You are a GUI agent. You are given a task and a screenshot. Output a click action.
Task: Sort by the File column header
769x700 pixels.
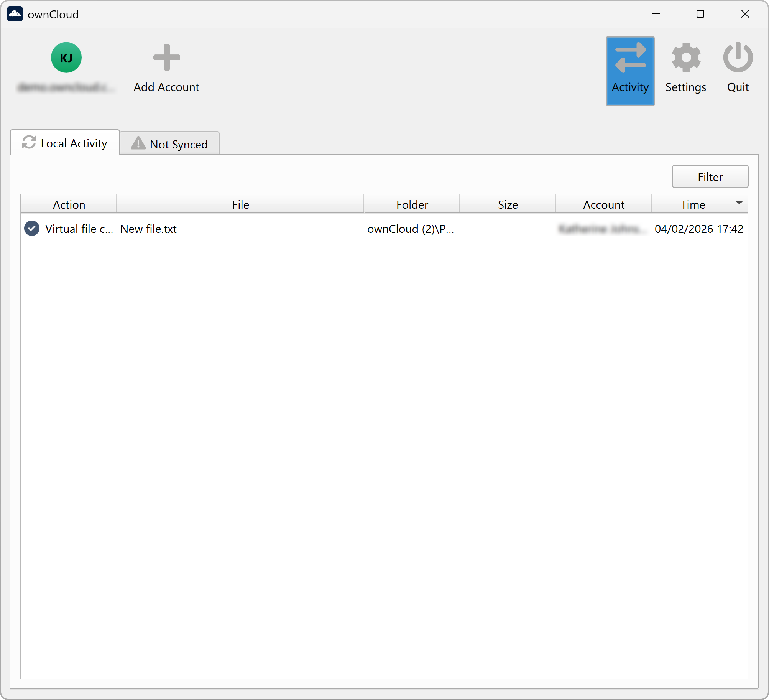240,204
